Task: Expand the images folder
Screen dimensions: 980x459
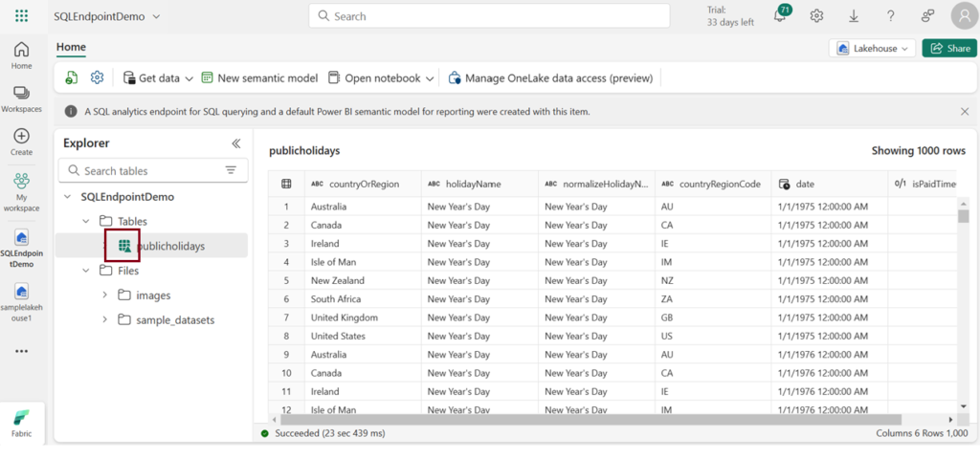Action: click(x=104, y=295)
